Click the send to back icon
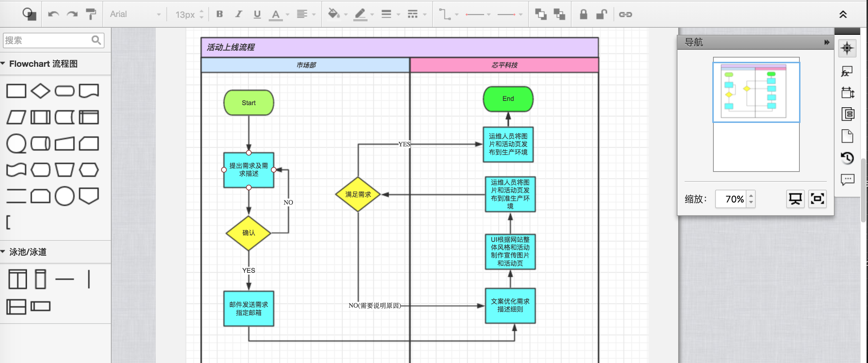This screenshot has height=363, width=868. coord(559,14)
